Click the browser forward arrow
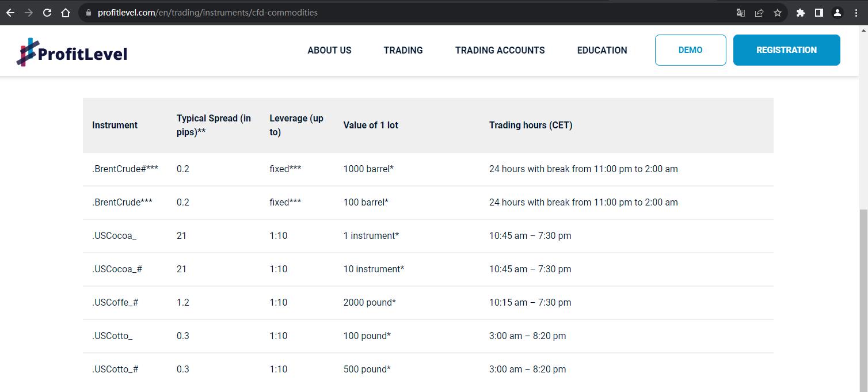The height and width of the screenshot is (392, 868). [x=29, y=13]
